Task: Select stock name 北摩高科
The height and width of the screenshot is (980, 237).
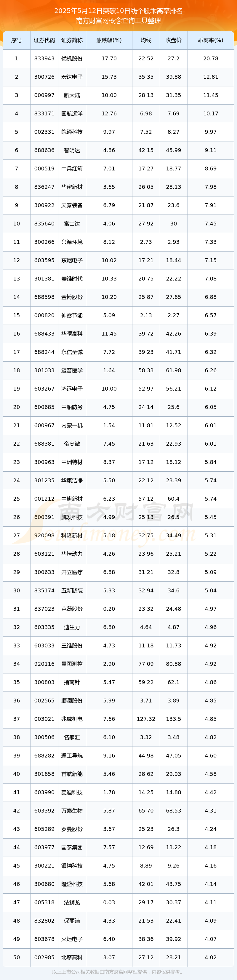Action: pos(72,957)
